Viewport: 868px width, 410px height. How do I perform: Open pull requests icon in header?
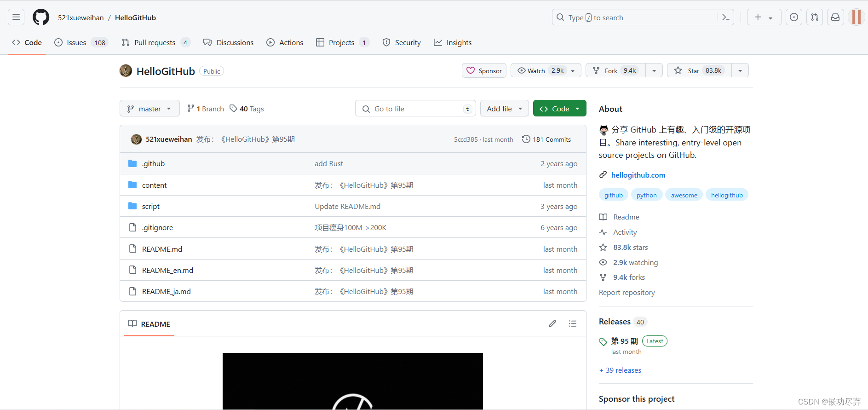click(815, 17)
